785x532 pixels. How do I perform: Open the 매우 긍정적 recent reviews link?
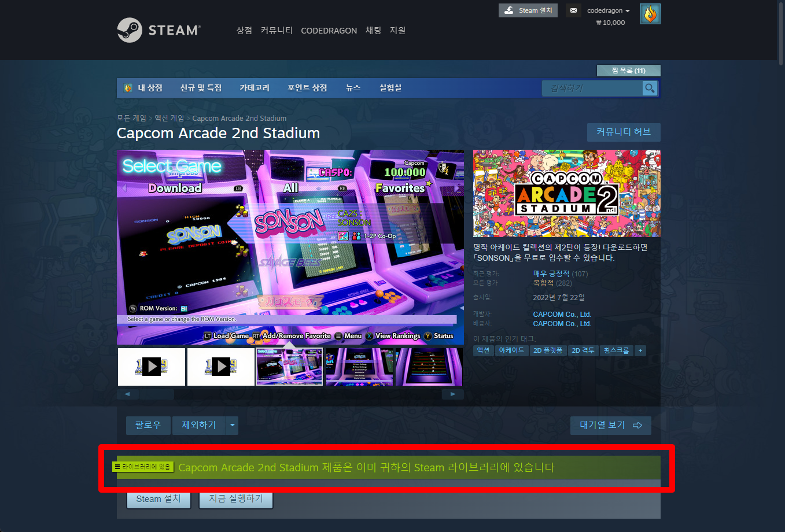click(x=551, y=274)
